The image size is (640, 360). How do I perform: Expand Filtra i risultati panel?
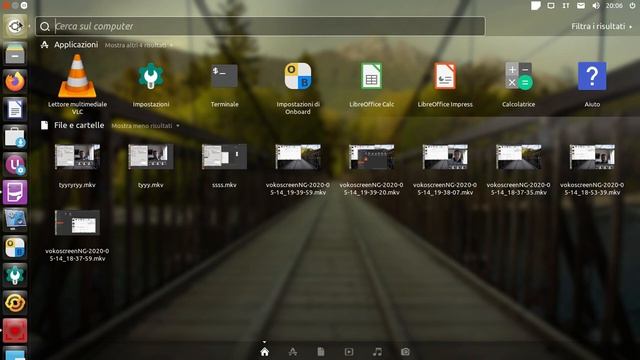coord(602,26)
